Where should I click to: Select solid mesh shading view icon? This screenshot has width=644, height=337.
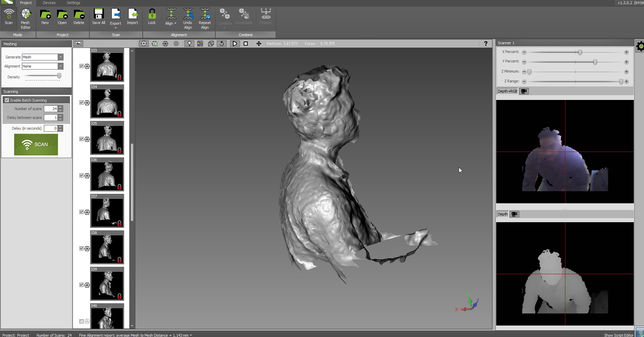(x=144, y=44)
